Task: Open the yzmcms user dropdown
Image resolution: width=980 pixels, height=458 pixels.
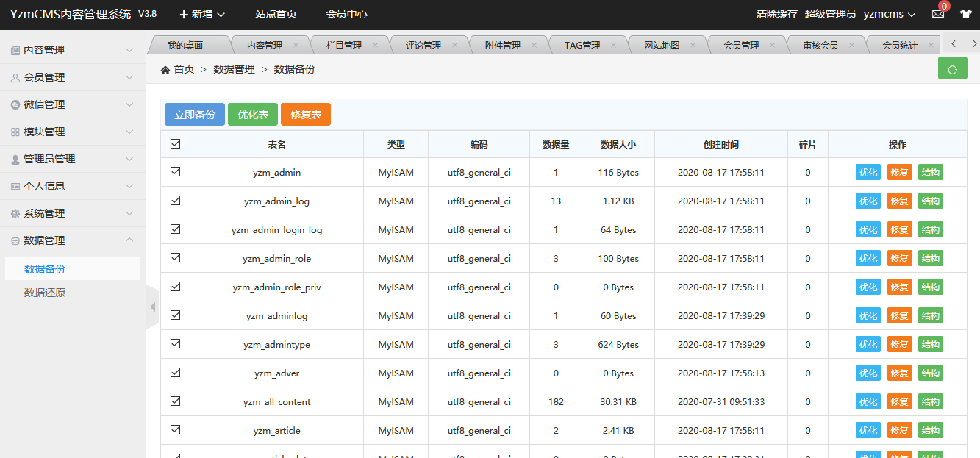Action: (889, 15)
